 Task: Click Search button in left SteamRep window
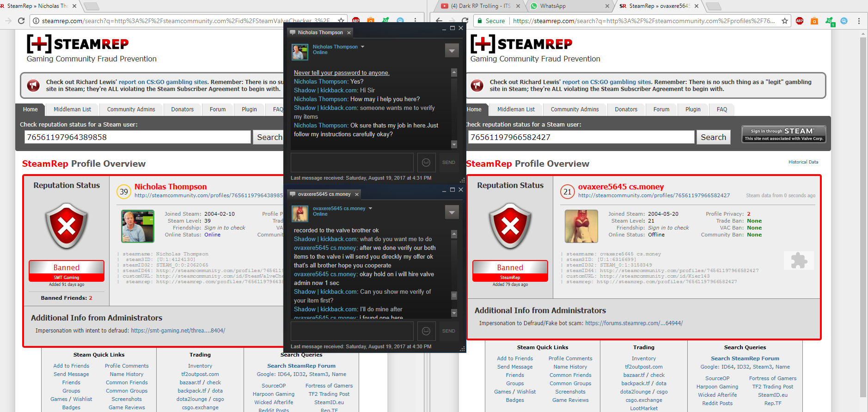[x=269, y=137]
